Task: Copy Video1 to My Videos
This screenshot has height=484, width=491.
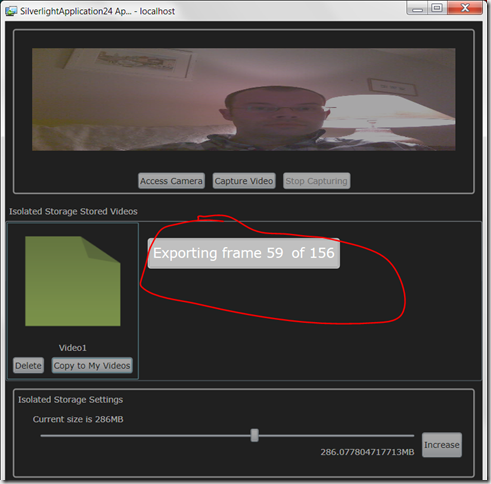Action: tap(92, 365)
